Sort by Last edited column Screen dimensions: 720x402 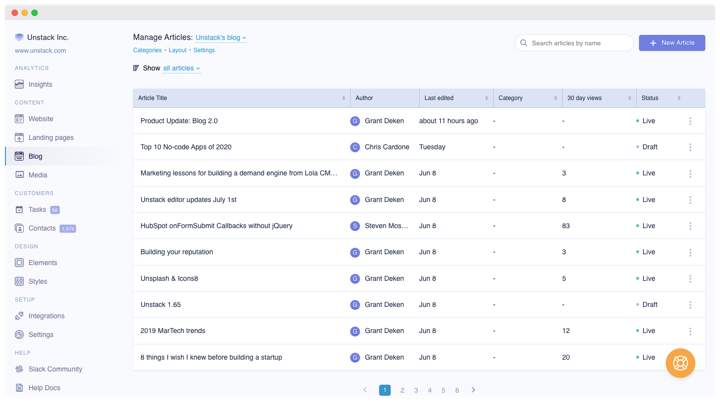[486, 98]
